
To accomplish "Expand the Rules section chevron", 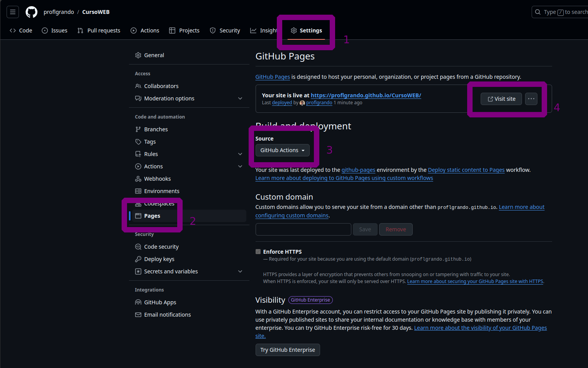I will (x=240, y=154).
